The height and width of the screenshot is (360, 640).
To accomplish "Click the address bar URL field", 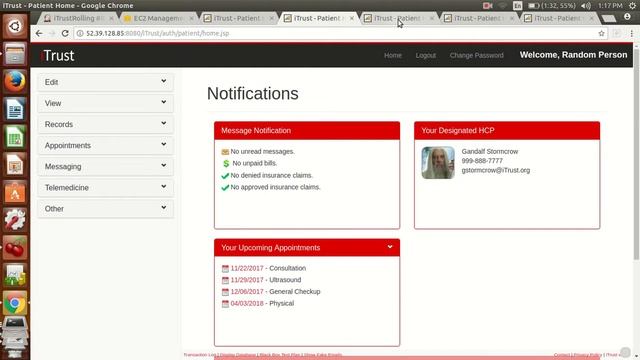I will click(x=335, y=33).
